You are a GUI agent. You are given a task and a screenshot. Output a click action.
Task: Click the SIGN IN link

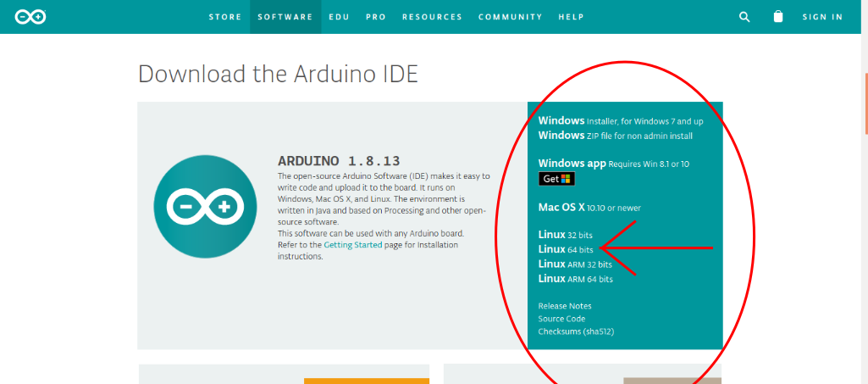coord(822,17)
